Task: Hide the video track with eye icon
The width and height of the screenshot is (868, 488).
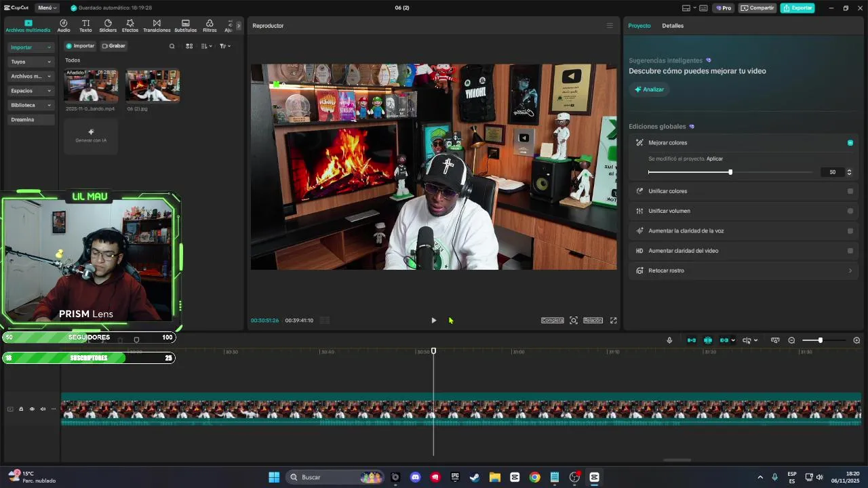Action: pyautogui.click(x=32, y=409)
